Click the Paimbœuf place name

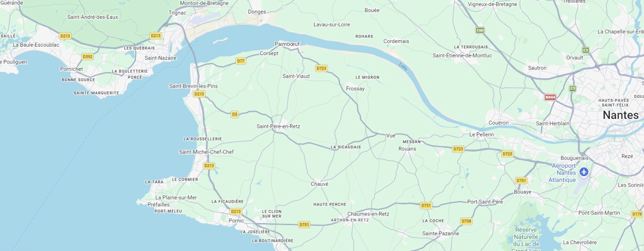pyautogui.click(x=287, y=44)
